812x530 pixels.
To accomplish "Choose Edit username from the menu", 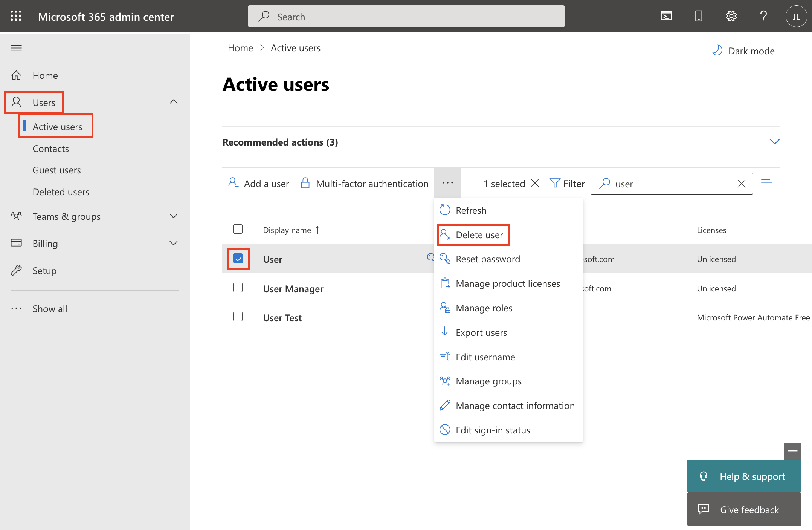I will pyautogui.click(x=508, y=357).
